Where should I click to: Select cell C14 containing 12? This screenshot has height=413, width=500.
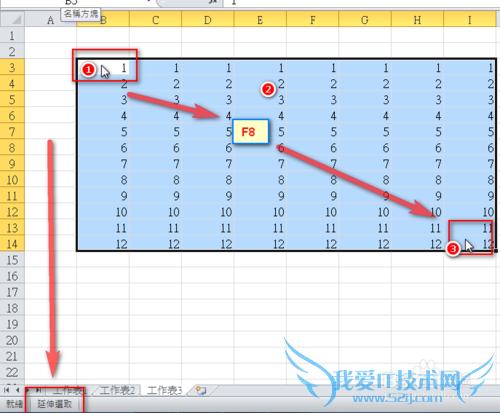point(156,244)
